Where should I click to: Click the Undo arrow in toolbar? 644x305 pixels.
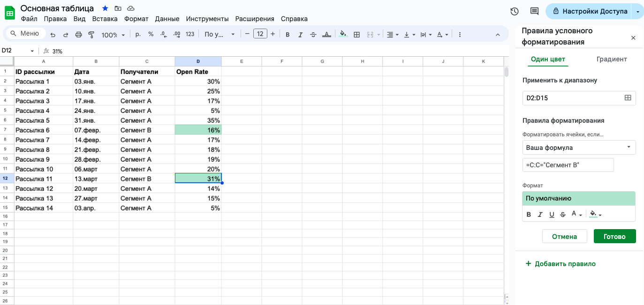point(53,35)
